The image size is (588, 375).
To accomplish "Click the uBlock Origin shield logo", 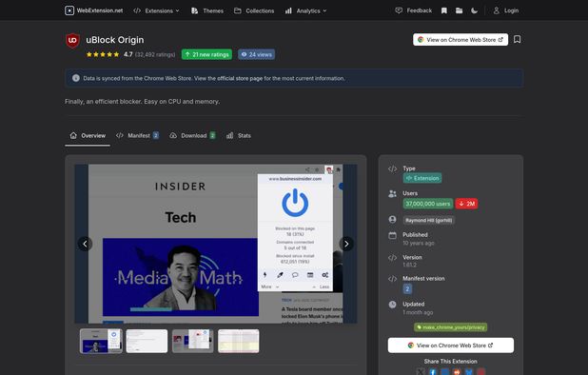I will click(x=72, y=41).
